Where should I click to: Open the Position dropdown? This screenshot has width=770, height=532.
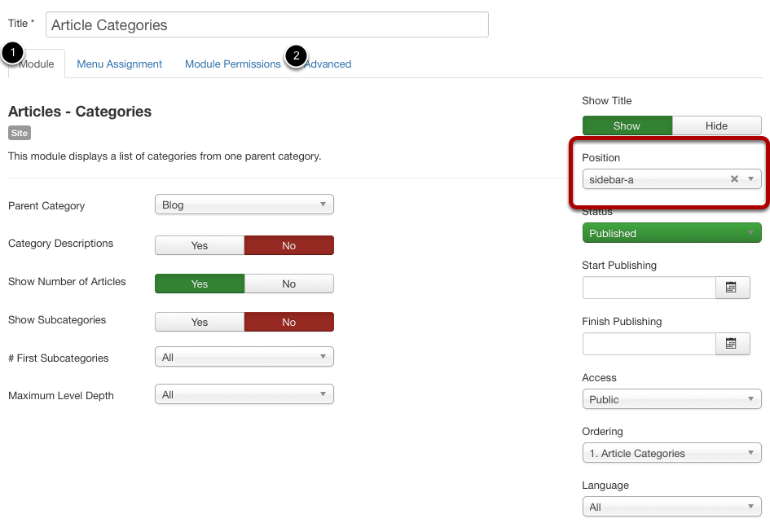[x=671, y=179]
